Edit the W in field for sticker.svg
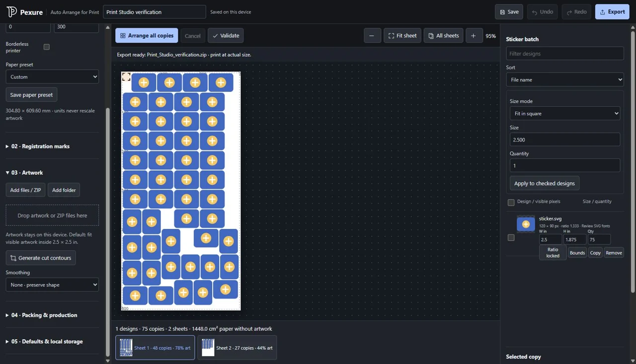The image size is (636, 364). point(551,239)
